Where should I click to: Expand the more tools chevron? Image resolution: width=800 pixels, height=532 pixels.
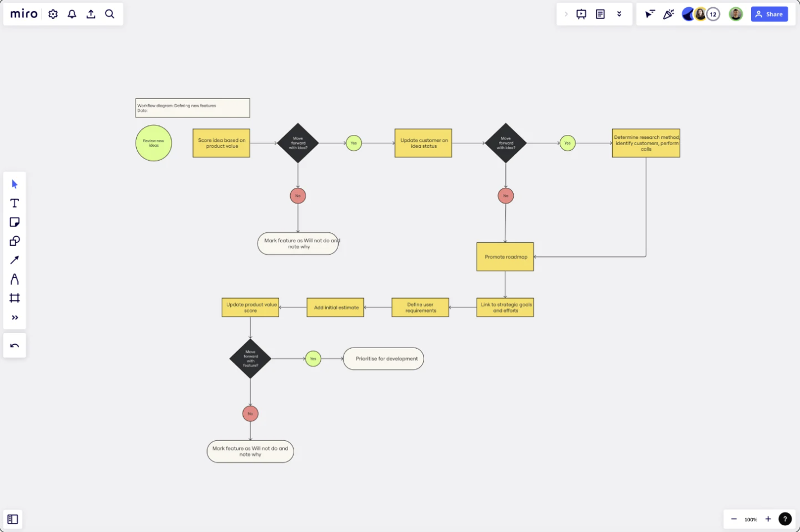coord(15,317)
